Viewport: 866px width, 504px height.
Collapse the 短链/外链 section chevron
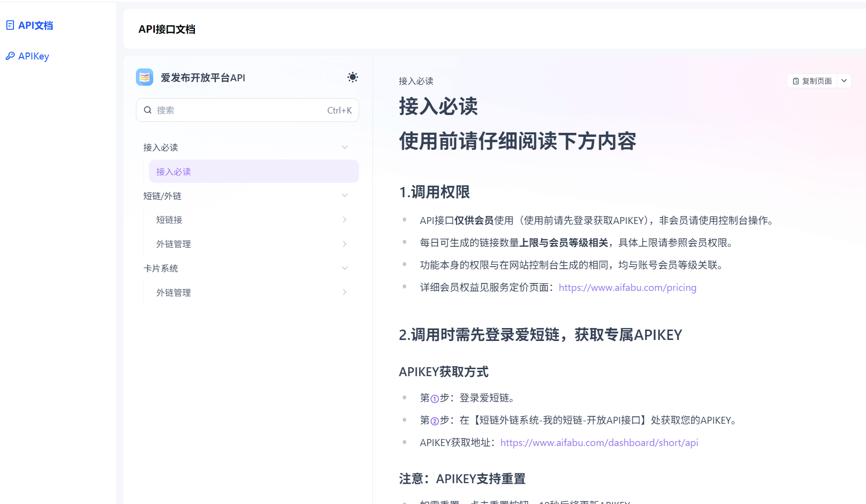point(345,196)
